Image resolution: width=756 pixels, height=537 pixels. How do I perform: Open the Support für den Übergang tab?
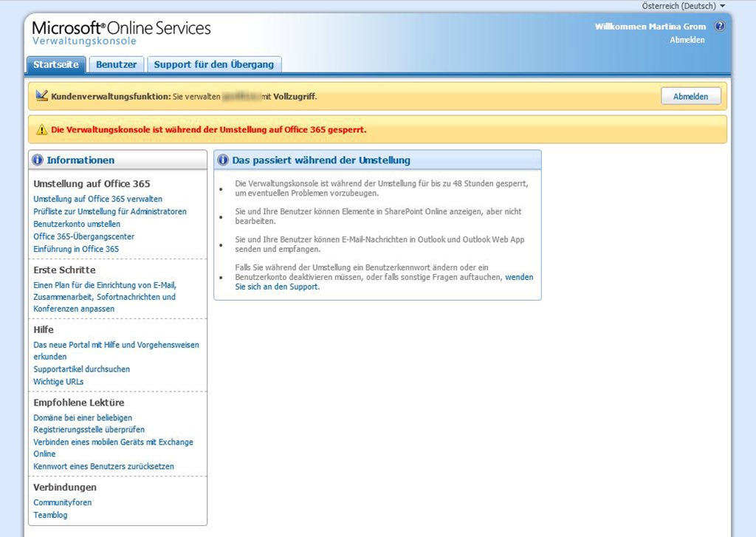pyautogui.click(x=214, y=65)
